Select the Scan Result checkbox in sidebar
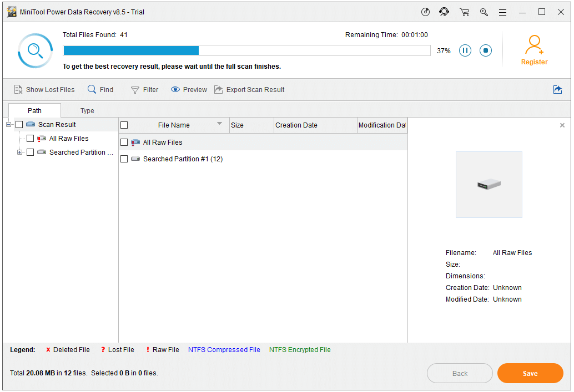The image size is (574, 392). pyautogui.click(x=19, y=125)
